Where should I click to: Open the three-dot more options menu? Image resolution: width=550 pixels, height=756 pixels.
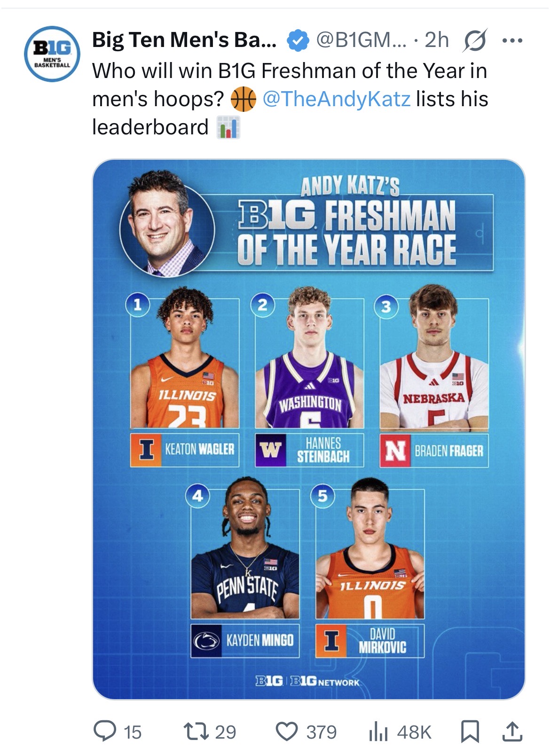pos(512,41)
